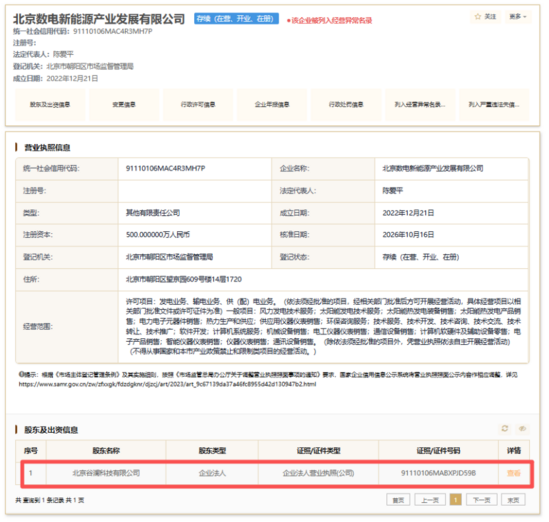Select credit code 91110106MAC4R3MH7P in license table
This screenshot has height=522, width=549.
point(166,168)
